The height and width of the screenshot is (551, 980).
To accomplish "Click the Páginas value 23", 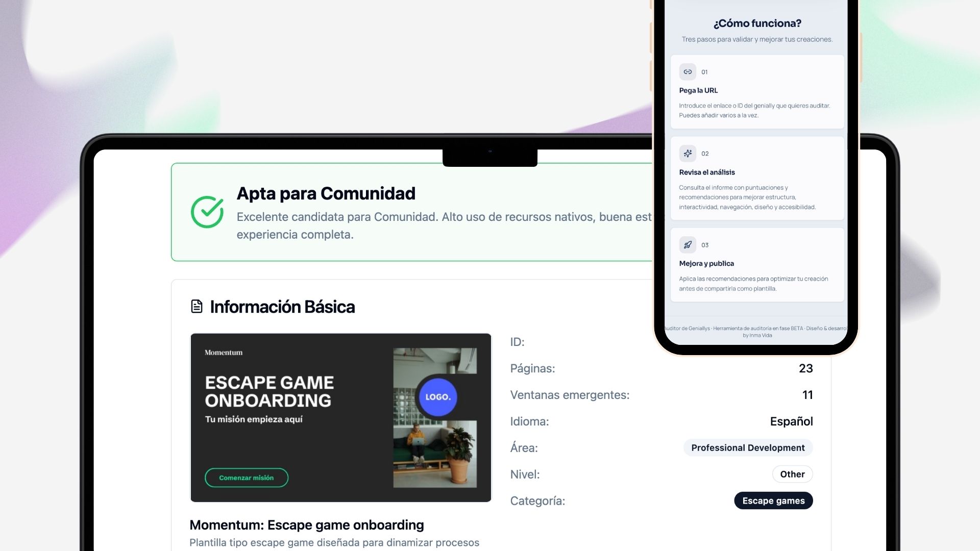I will (805, 368).
